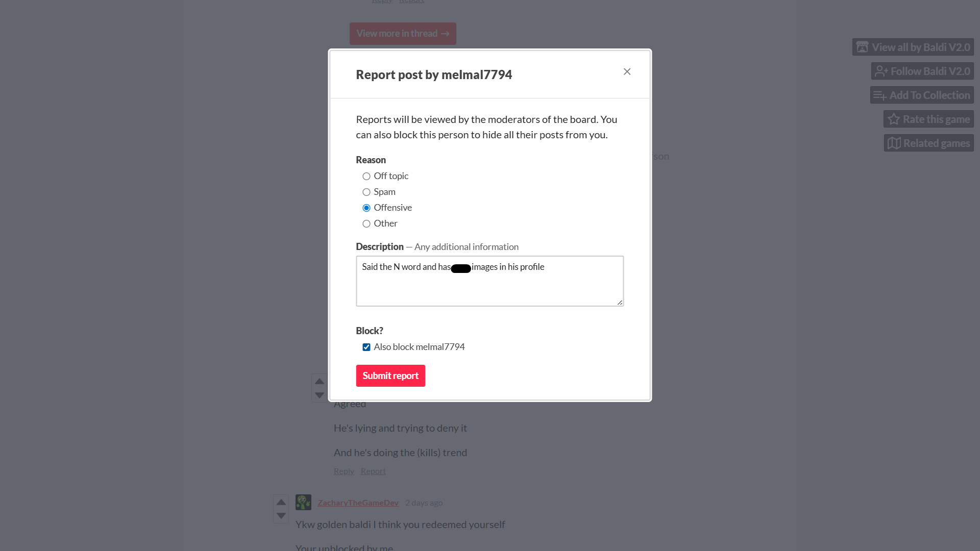Open Related games listing
Screen dimensions: 980x551
(928, 143)
